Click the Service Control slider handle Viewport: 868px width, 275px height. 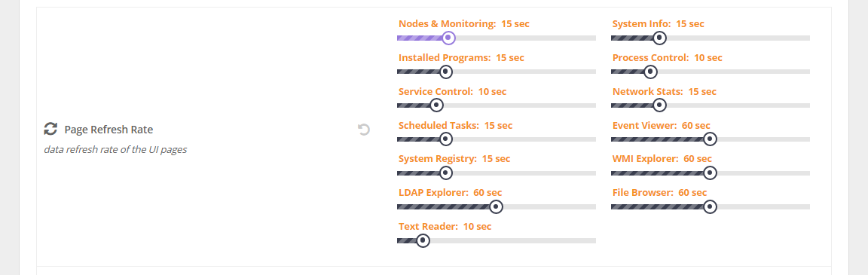[436, 105]
